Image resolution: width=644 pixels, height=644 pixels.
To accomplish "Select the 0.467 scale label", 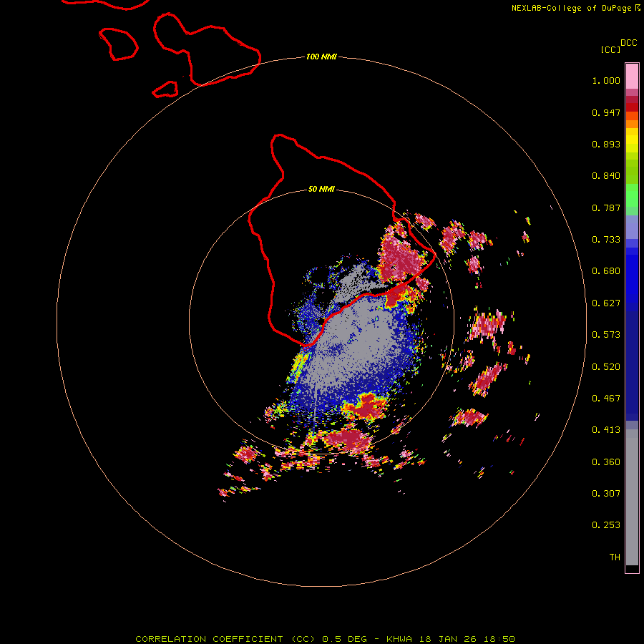I will (x=606, y=399).
